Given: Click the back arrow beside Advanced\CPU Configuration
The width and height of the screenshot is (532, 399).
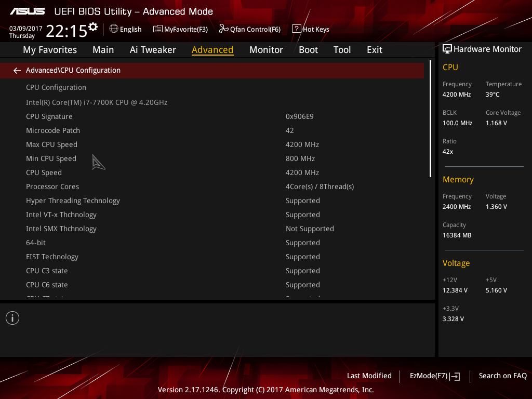Looking at the screenshot, I should 17,71.
